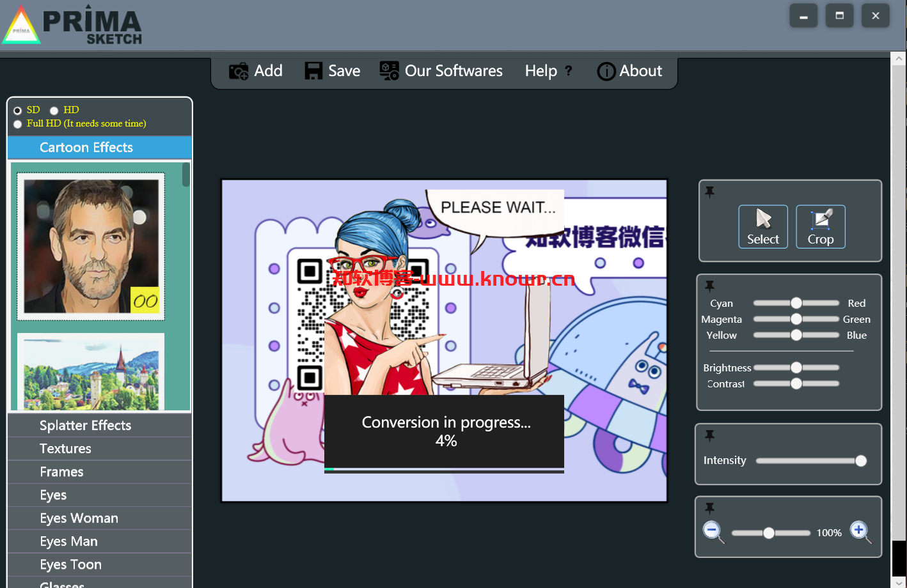Image resolution: width=907 pixels, height=588 pixels.
Task: Select HD quality option
Action: [54, 111]
